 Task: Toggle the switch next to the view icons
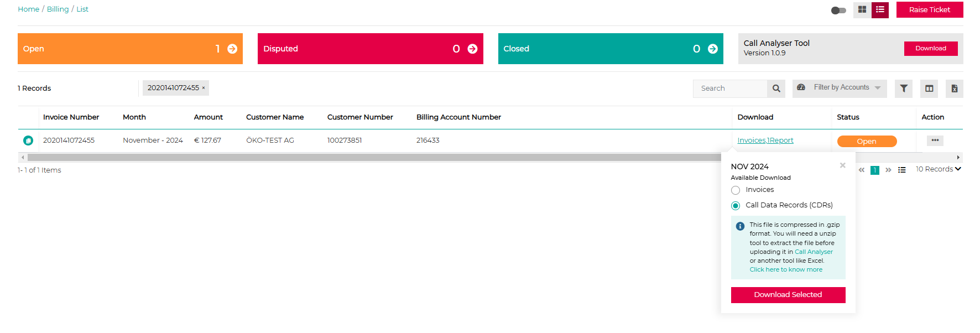[x=838, y=11]
